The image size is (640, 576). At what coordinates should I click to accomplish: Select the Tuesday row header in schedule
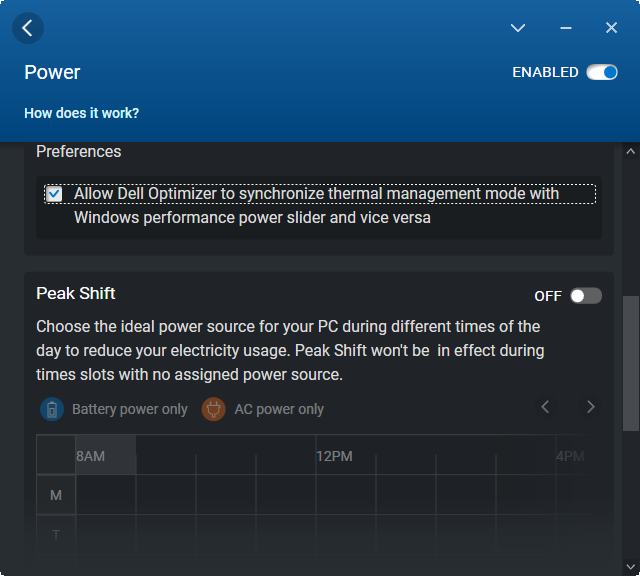pyautogui.click(x=56, y=535)
